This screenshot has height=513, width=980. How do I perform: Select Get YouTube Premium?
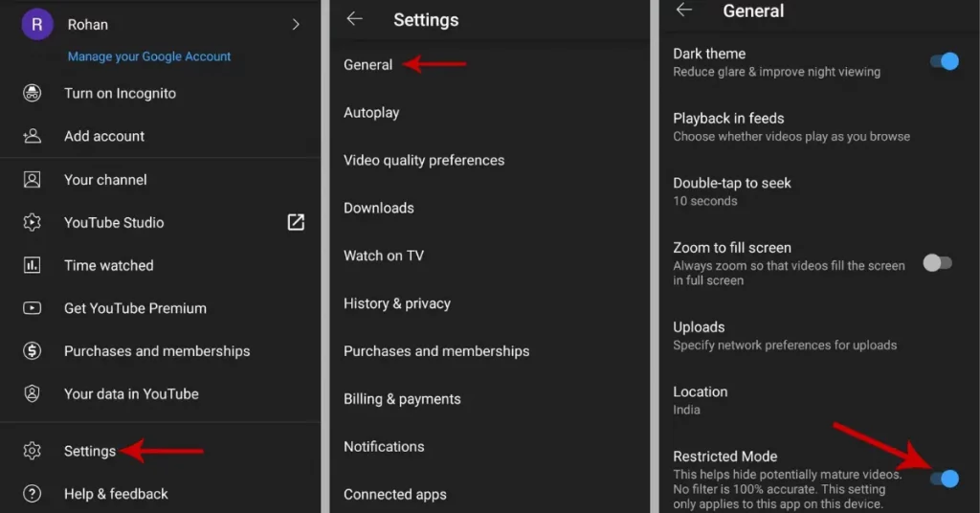[135, 308]
